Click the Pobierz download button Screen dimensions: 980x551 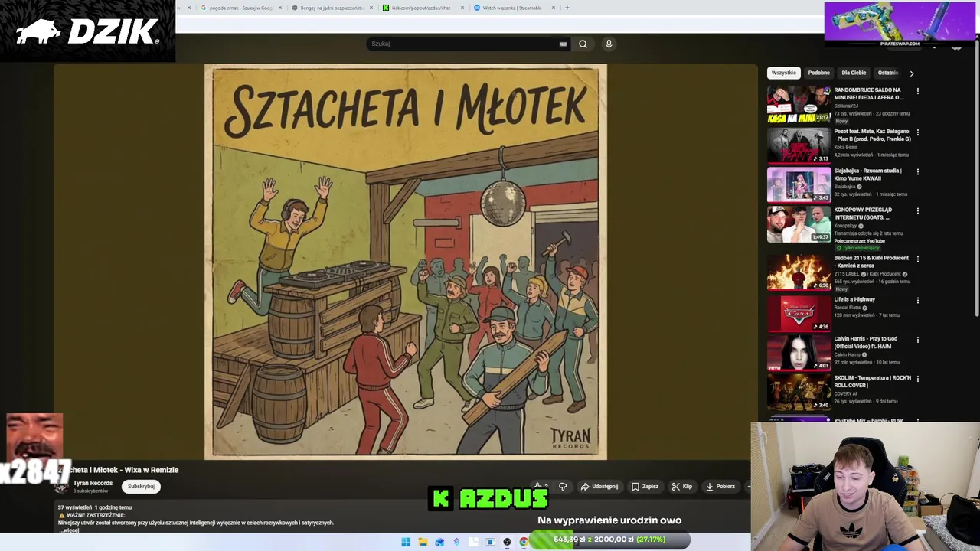click(x=720, y=487)
